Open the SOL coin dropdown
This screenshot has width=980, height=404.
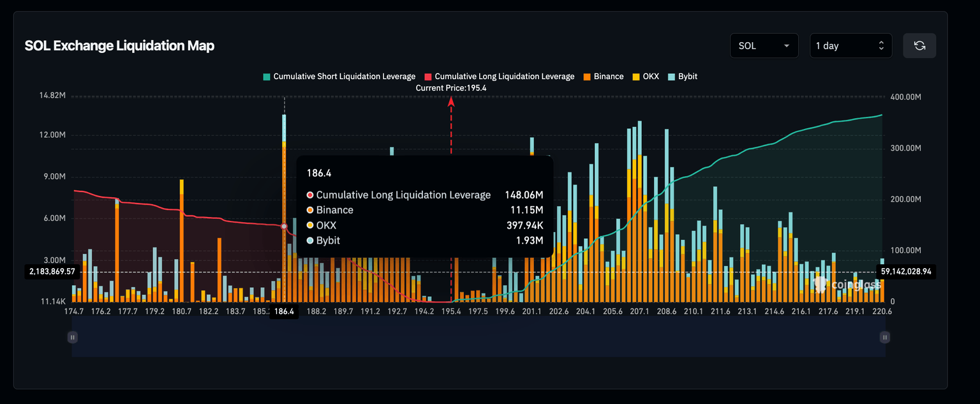click(x=764, y=46)
